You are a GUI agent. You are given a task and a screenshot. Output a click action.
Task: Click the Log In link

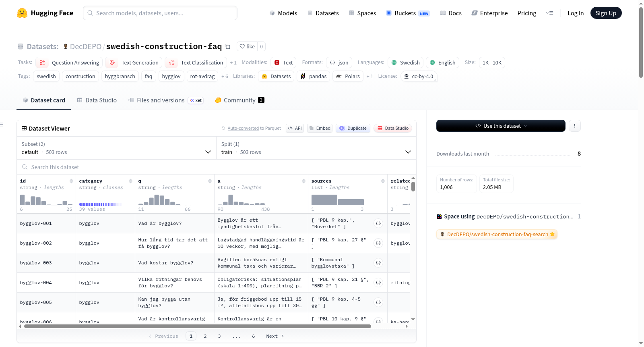[x=576, y=13]
